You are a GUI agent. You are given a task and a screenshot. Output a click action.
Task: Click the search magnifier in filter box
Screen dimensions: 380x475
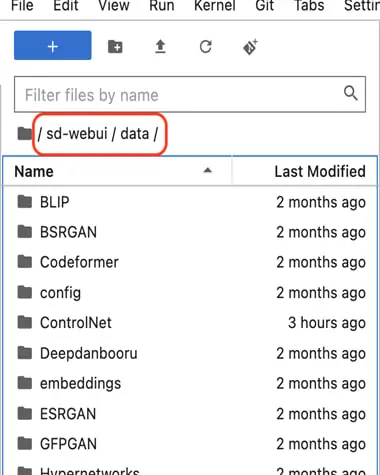351,93
